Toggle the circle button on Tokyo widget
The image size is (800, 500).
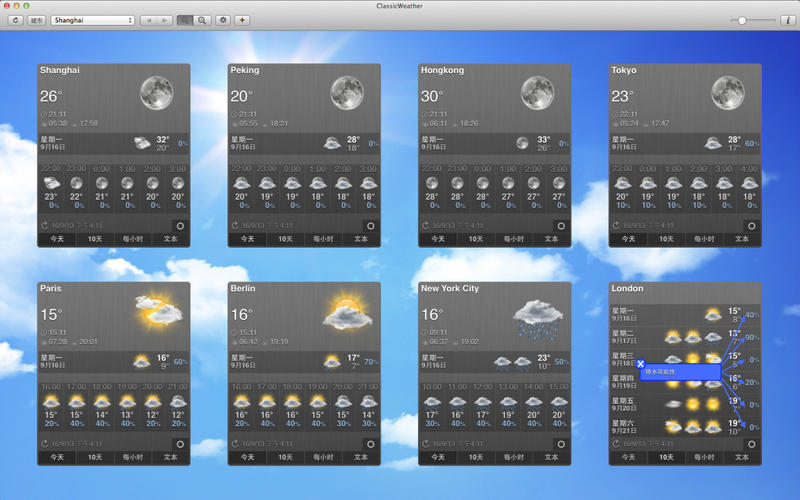[752, 226]
